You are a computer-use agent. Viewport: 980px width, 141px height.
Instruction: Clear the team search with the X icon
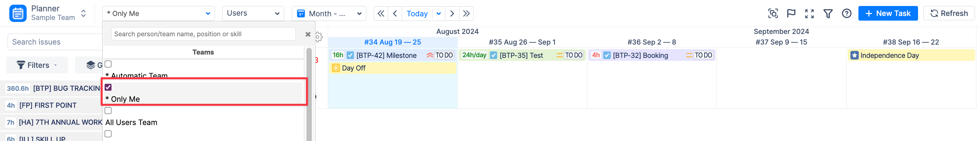click(x=308, y=34)
